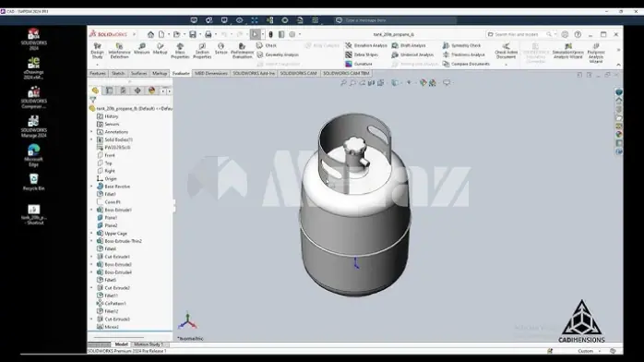Image resolution: width=644 pixels, height=362 pixels.
Task: Open the Save dropdown arrow
Action: coord(199,34)
